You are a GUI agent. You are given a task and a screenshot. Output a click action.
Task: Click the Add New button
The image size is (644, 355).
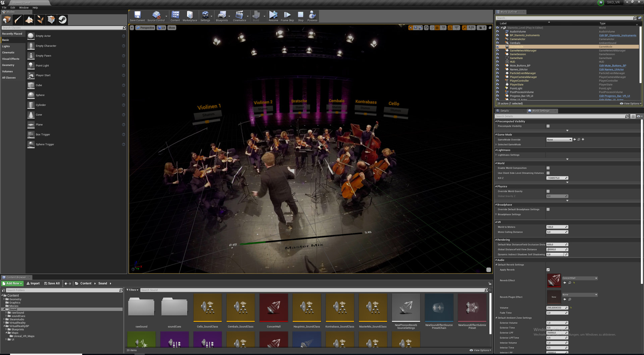[x=12, y=284]
